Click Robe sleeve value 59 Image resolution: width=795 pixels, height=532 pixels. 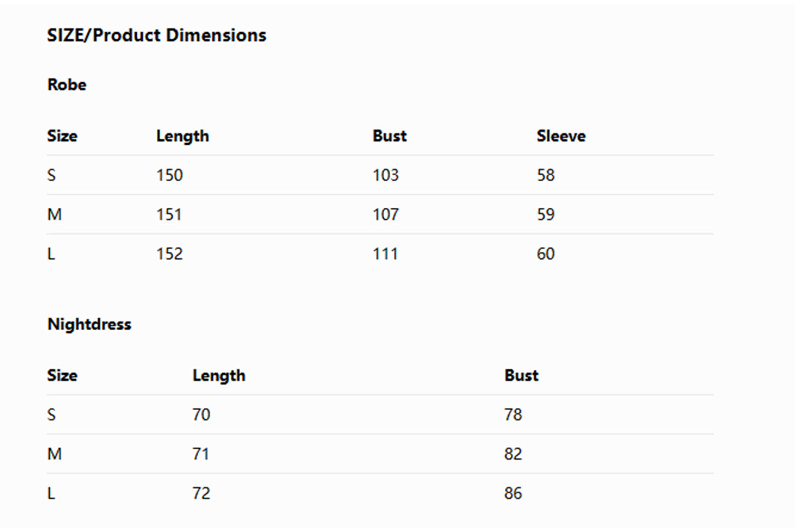(x=545, y=215)
